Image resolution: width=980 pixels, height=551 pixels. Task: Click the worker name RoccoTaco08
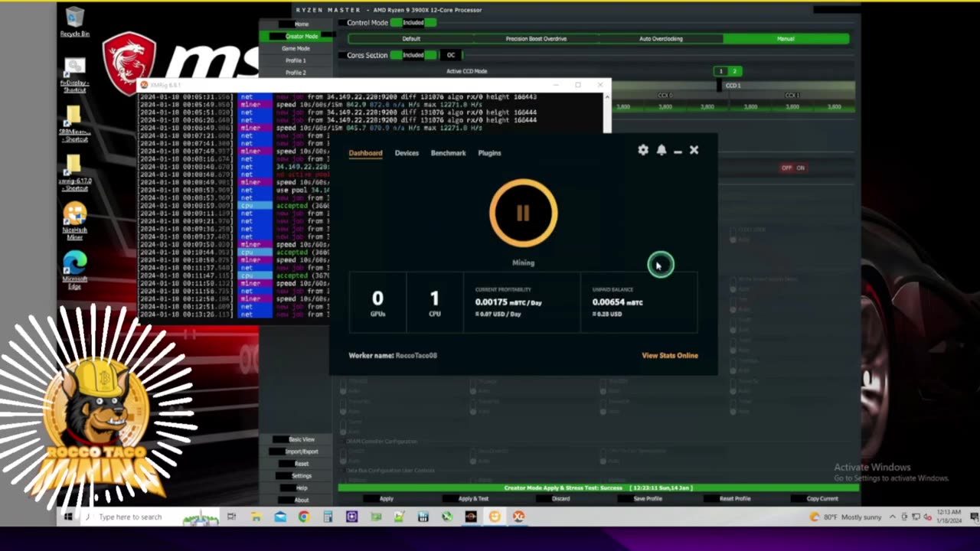[416, 355]
